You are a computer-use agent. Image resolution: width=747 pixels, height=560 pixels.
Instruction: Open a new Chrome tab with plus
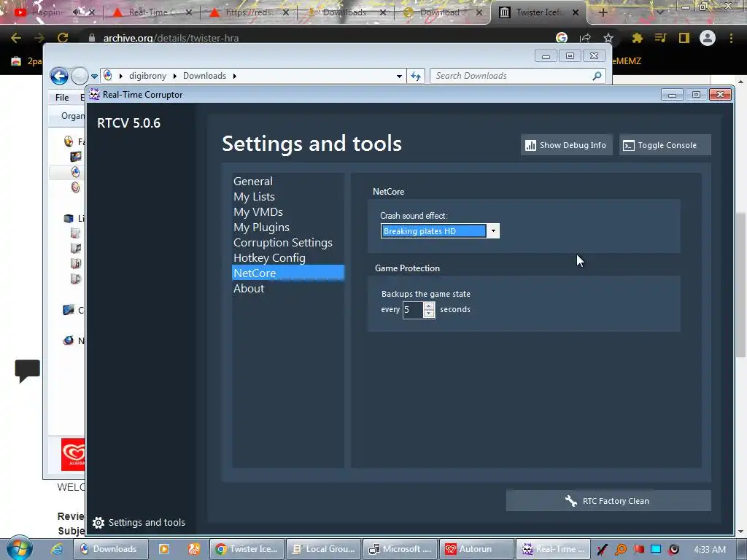[603, 12]
